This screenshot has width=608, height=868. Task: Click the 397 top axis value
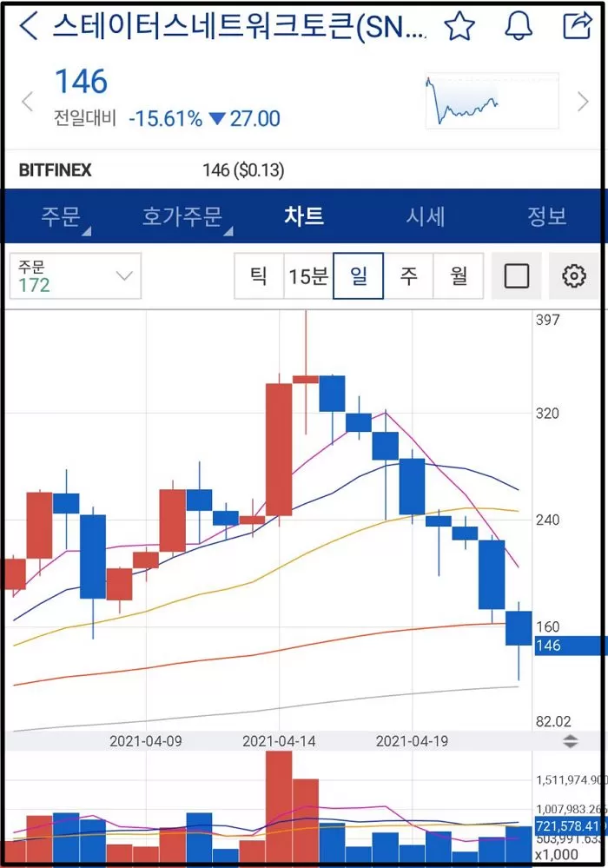[x=548, y=320]
